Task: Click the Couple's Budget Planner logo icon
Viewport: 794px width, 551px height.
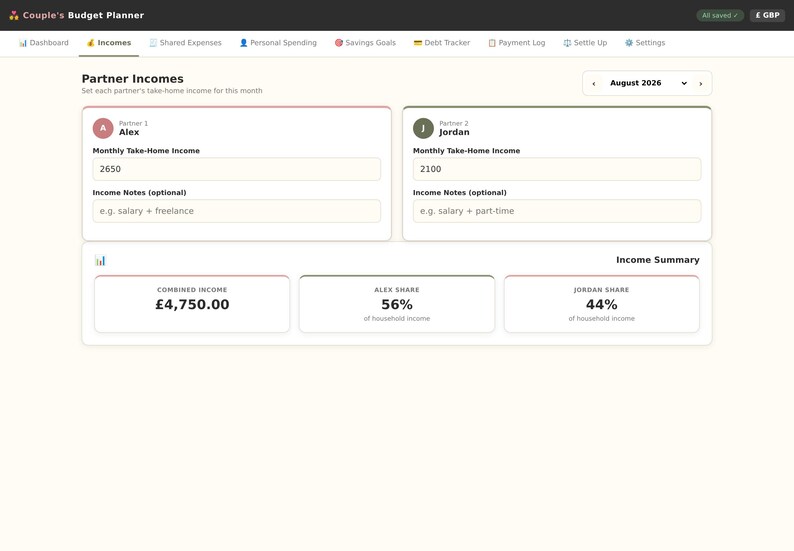Action: [14, 15]
